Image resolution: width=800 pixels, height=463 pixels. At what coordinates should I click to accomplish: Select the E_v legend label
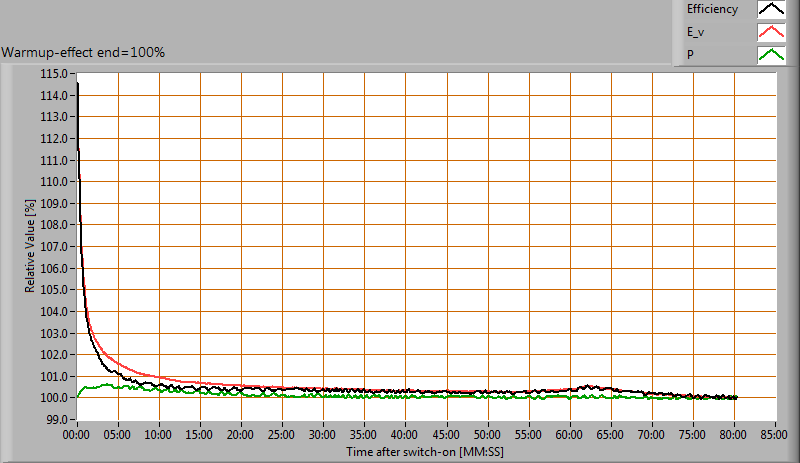click(696, 33)
